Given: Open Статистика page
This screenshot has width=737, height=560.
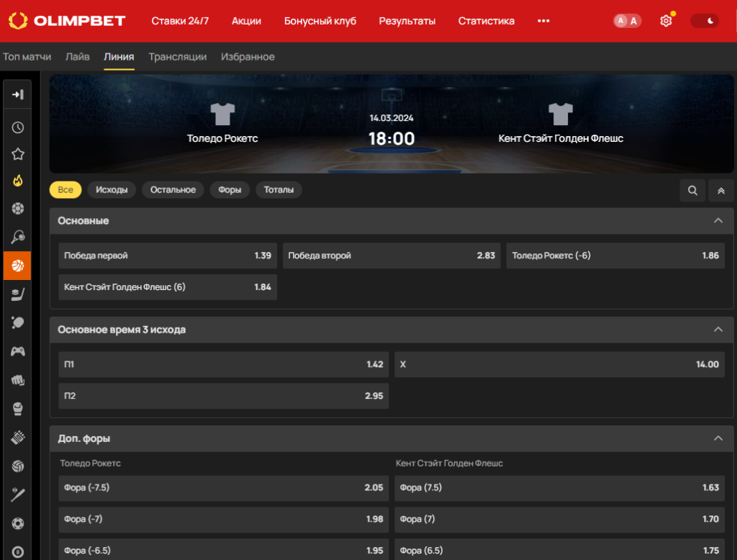Looking at the screenshot, I should click(x=486, y=21).
